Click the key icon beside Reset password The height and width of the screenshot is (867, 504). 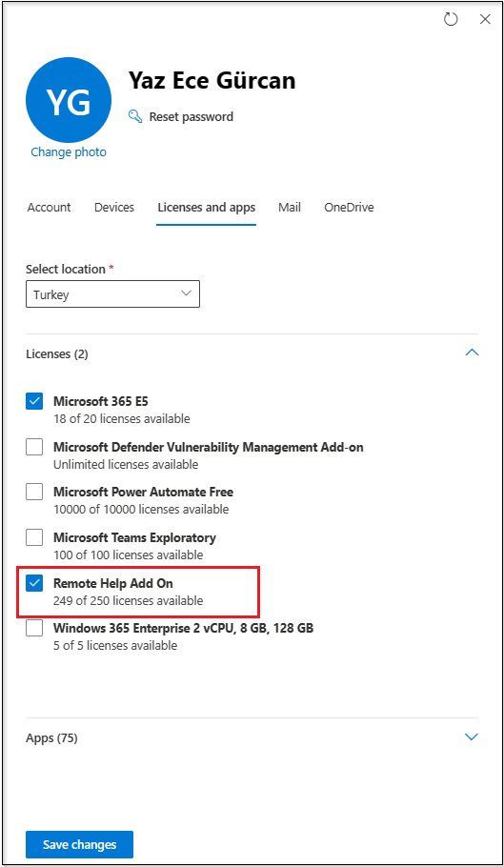coord(135,116)
